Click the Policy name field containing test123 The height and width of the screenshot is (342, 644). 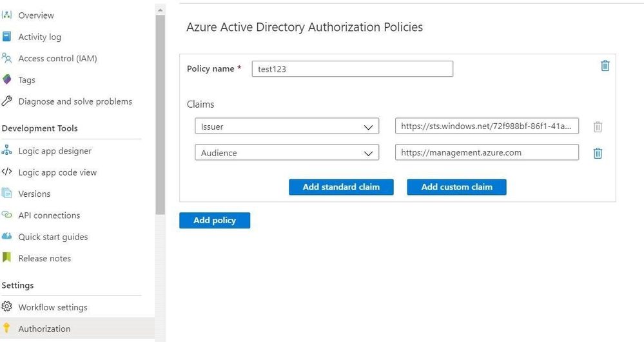(353, 68)
